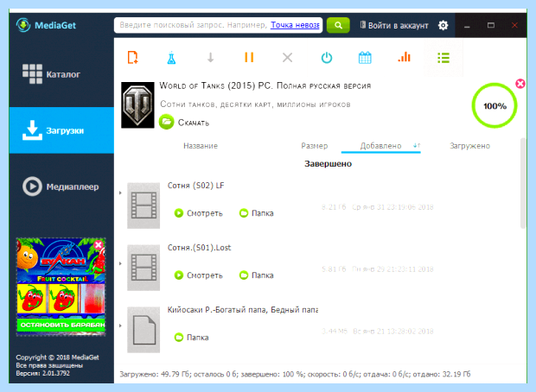Click the status bar Загружено: 49.79 Гб text

click(x=155, y=374)
